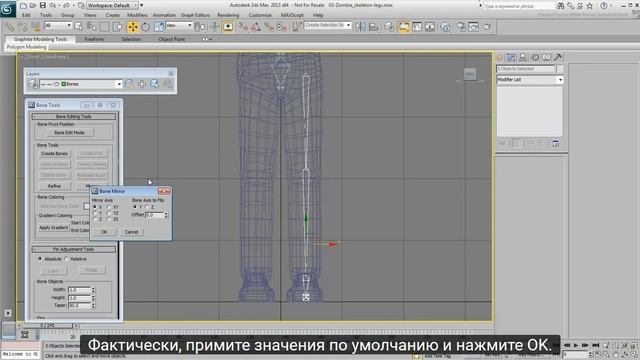640x360 pixels.
Task: Click the Align tool icon in main toolbar
Action: pyautogui.click(x=373, y=27)
